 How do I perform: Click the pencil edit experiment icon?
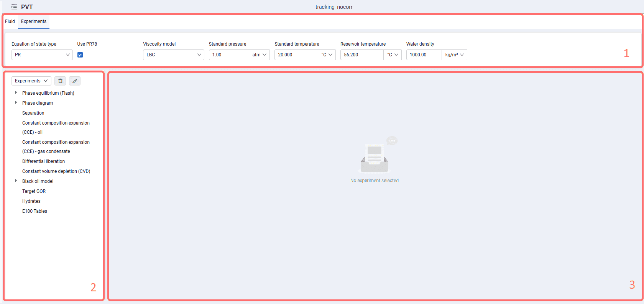75,81
